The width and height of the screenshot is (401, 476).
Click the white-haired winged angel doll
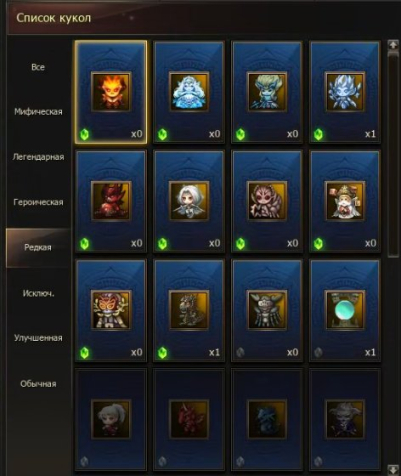(x=189, y=201)
